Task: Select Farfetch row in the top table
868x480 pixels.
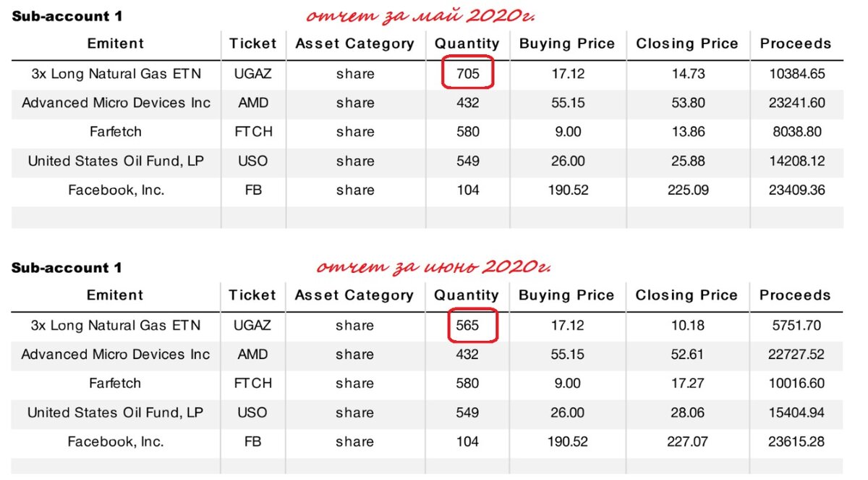Action: [x=427, y=132]
